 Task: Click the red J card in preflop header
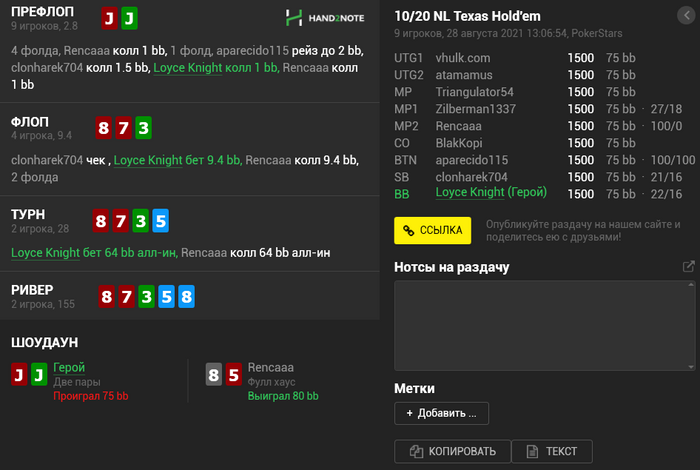(x=109, y=18)
